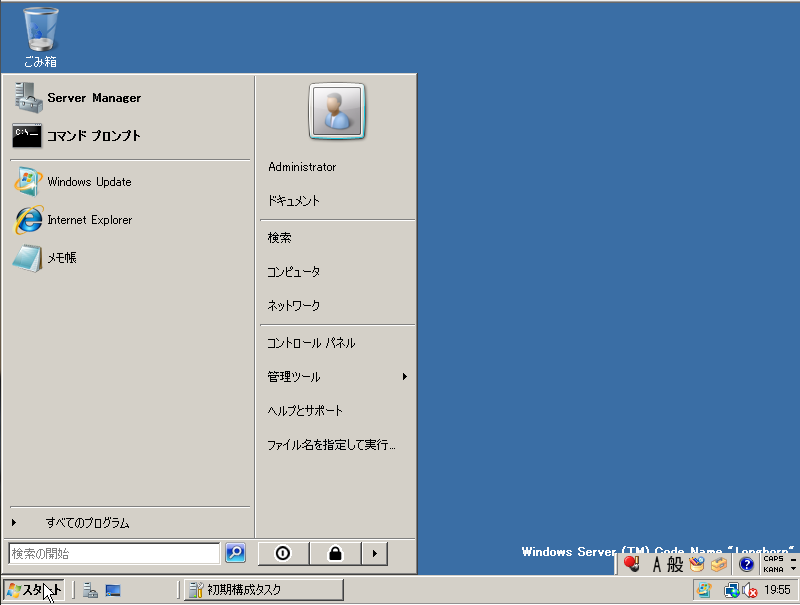Open the ごみ箱 recycle bin on the desktop

tap(40, 37)
